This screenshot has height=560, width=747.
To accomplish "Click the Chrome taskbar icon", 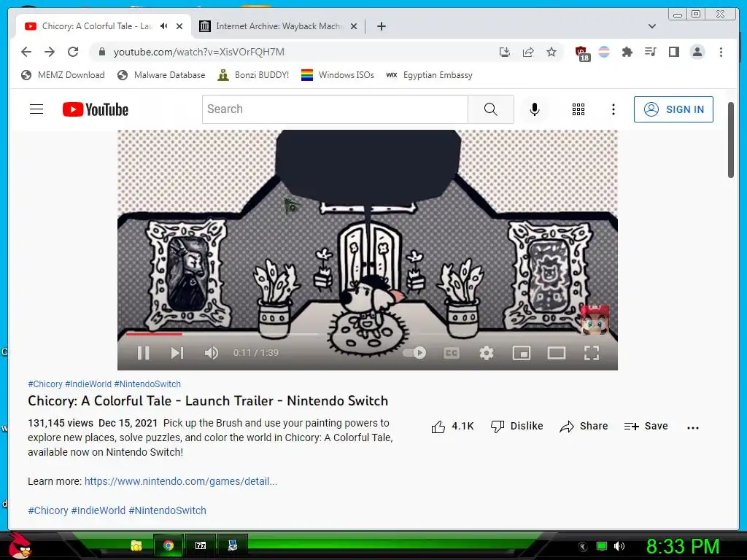I will tap(169, 545).
